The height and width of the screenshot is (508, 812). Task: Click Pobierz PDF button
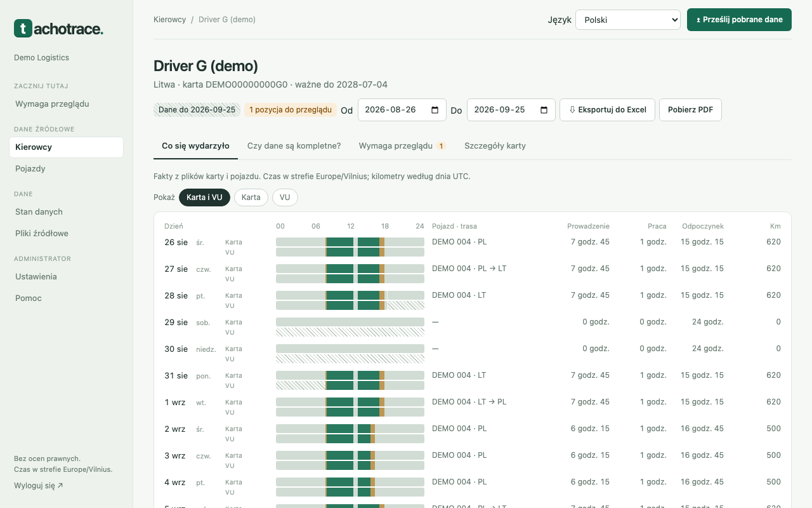point(690,110)
